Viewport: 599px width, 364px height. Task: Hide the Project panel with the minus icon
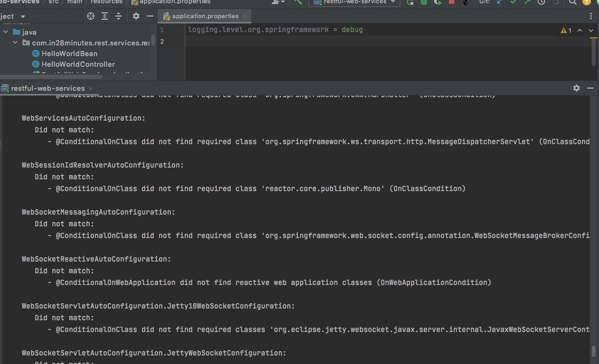[x=149, y=16]
